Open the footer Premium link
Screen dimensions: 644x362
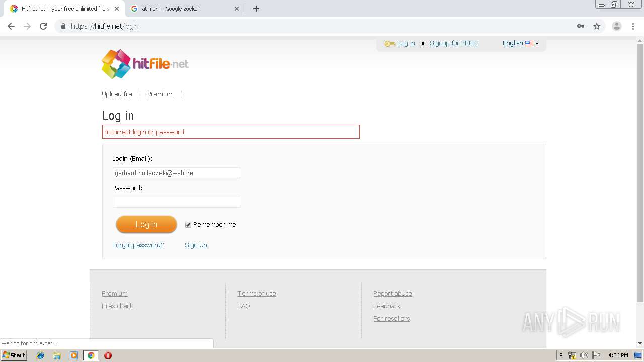(x=115, y=294)
